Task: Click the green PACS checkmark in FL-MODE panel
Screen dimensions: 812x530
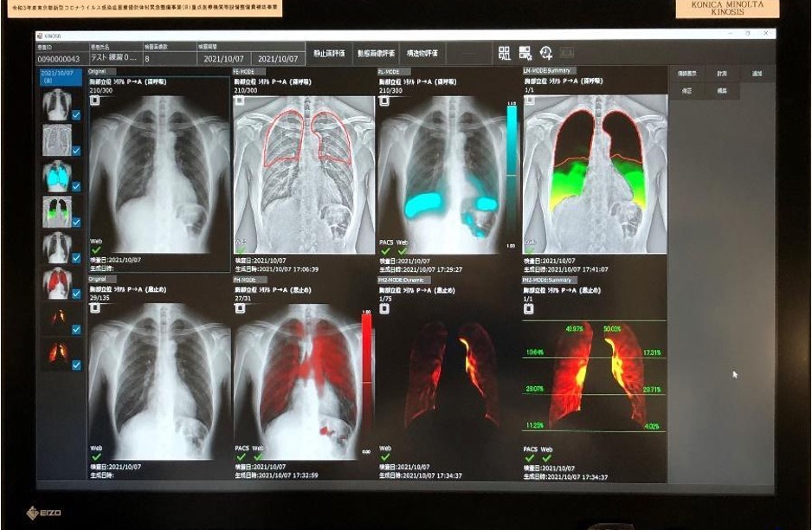Action: (385, 251)
